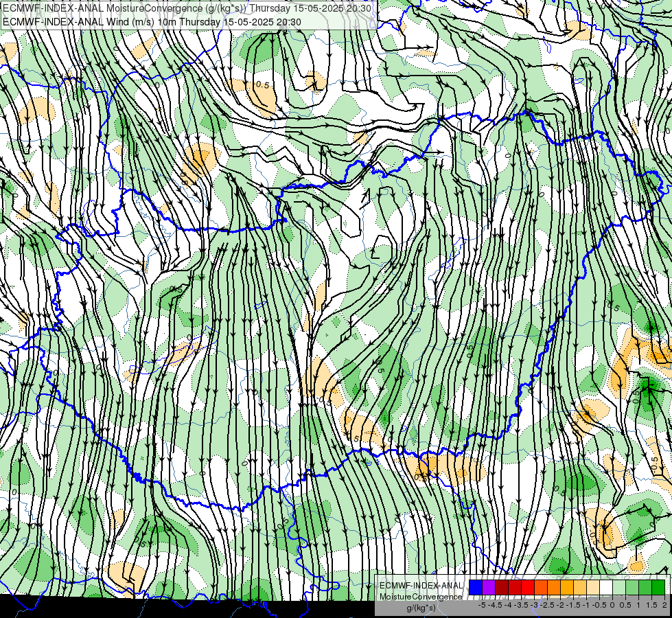
Task: Click the legend label ECMWF-INDEX-ANAL
Action: 421,586
